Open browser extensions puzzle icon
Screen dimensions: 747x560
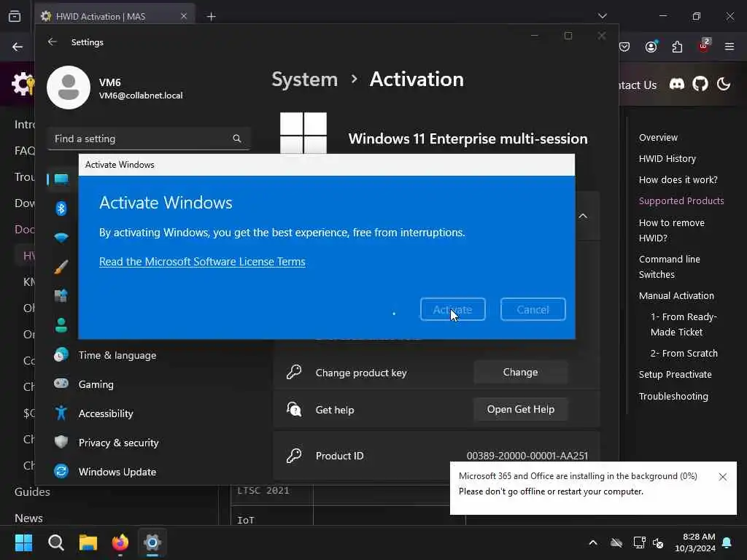click(677, 47)
